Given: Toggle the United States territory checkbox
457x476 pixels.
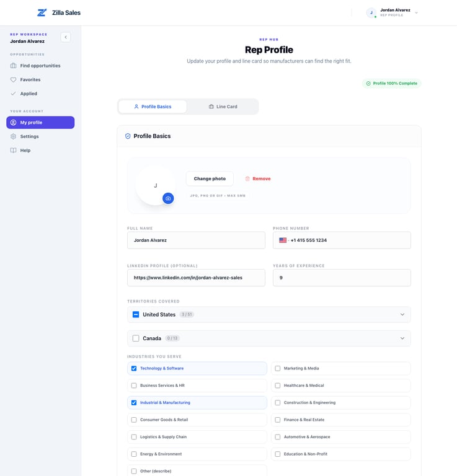Looking at the screenshot, I should 136,314.
